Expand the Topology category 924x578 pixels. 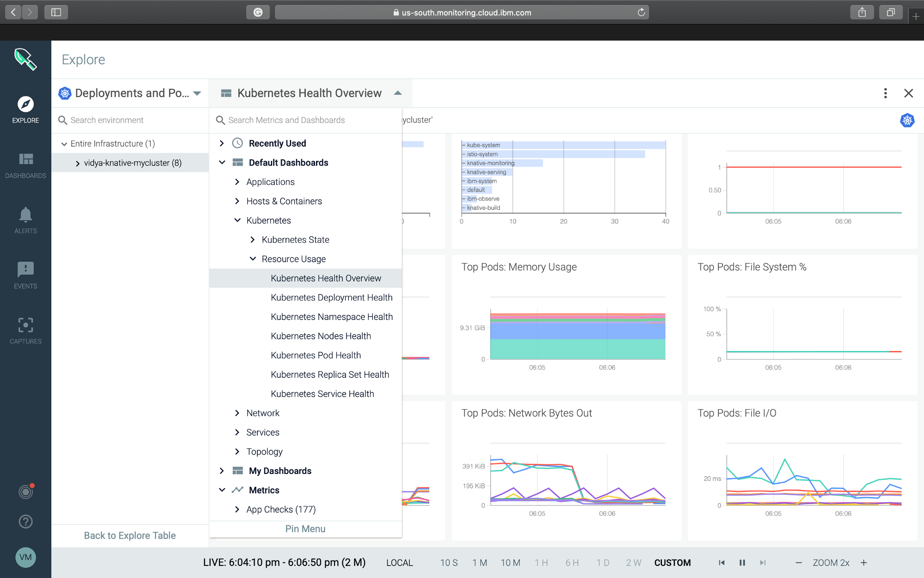coord(237,451)
